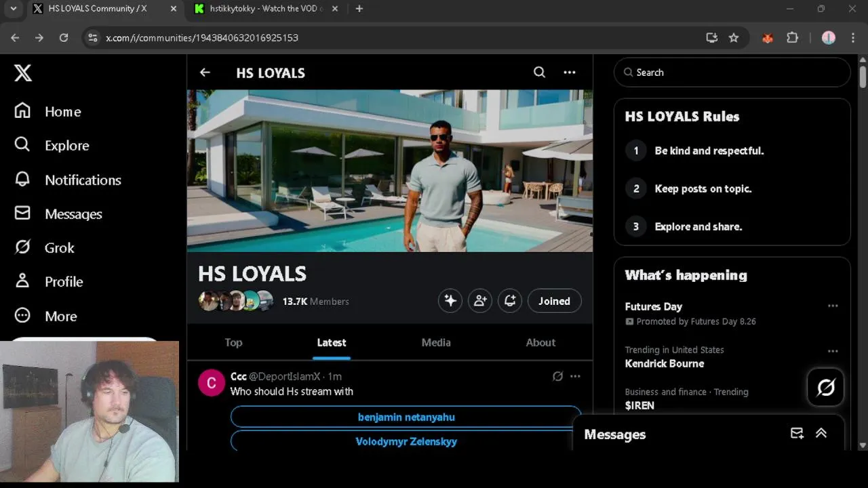Reload the page

pyautogui.click(x=64, y=38)
